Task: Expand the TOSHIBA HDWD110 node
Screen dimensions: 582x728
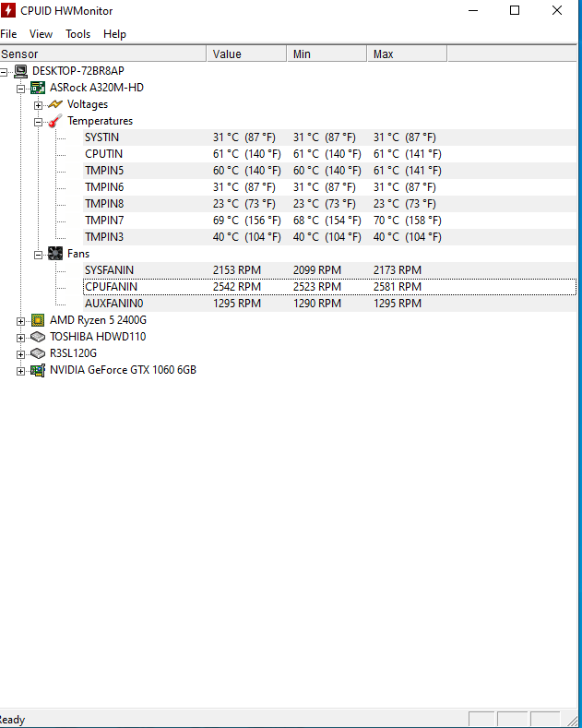Action: click(x=20, y=338)
